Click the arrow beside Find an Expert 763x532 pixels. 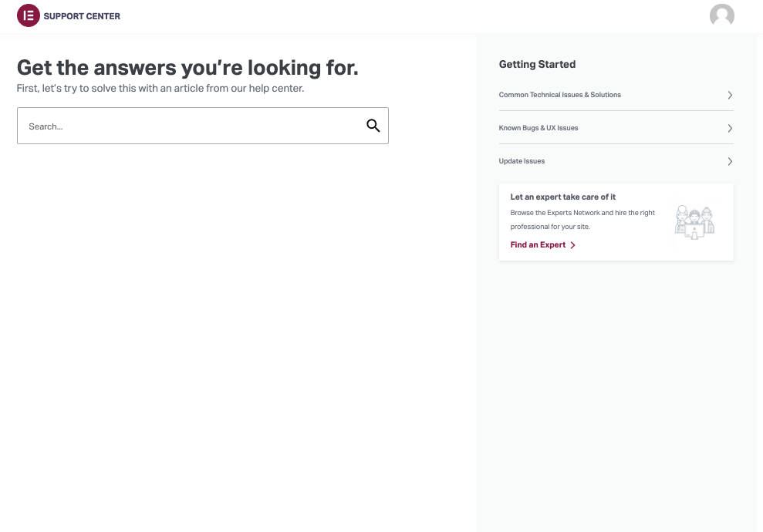click(573, 245)
